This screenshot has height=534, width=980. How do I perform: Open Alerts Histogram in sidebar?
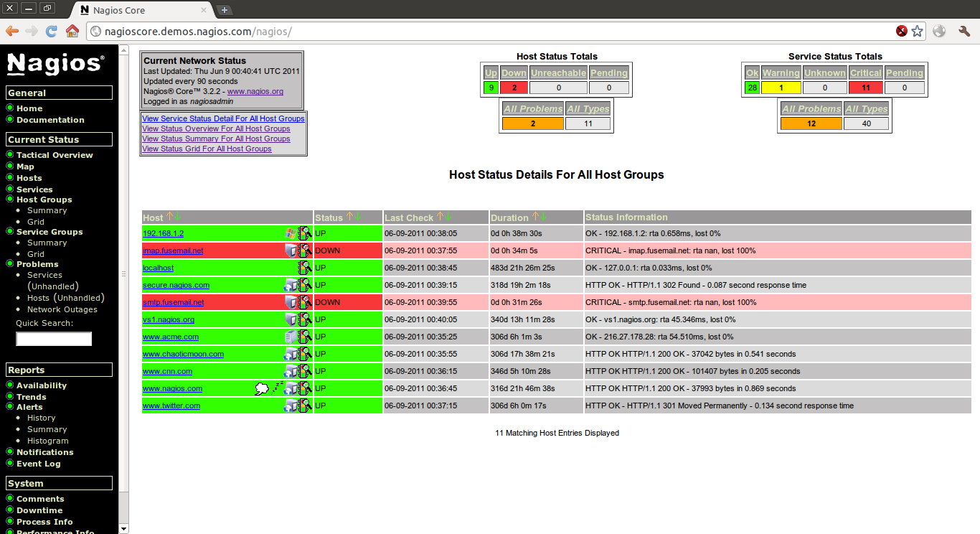(x=48, y=441)
